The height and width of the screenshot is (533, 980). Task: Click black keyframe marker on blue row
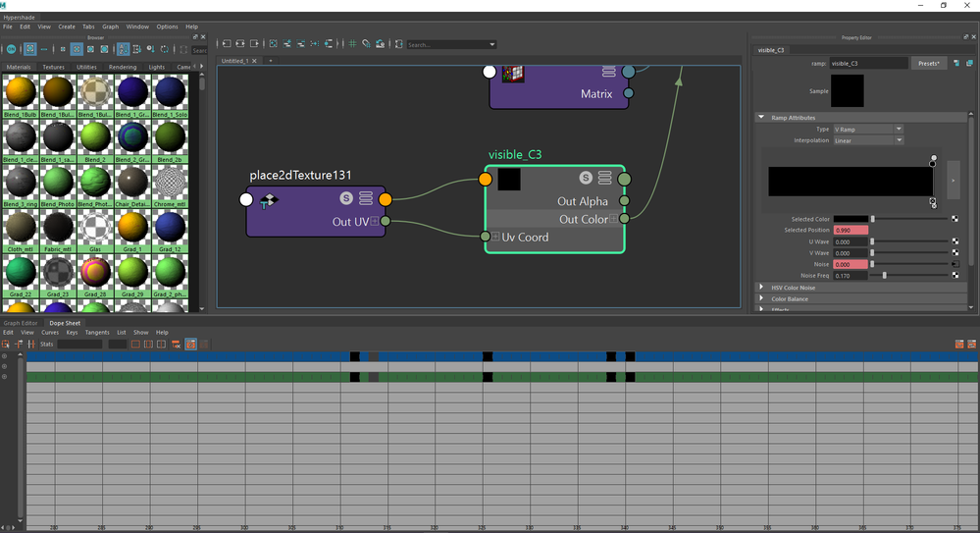pos(488,356)
